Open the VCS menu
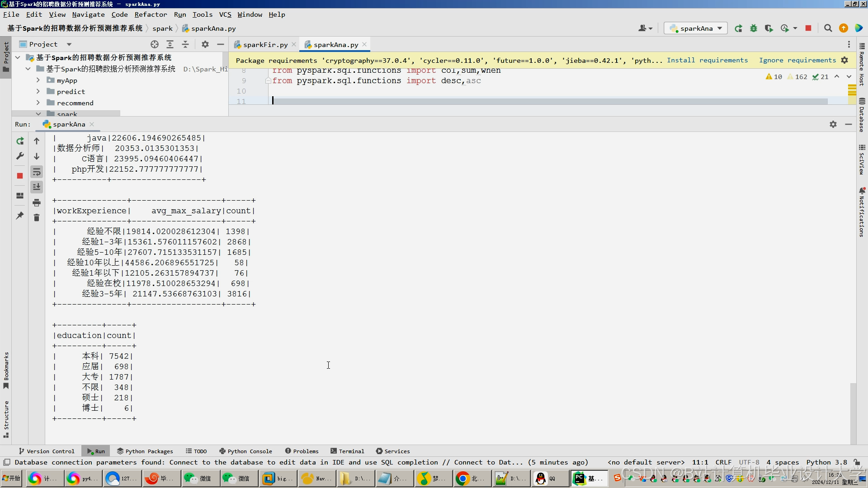Screen dimensions: 868x488 pyautogui.click(x=225, y=14)
